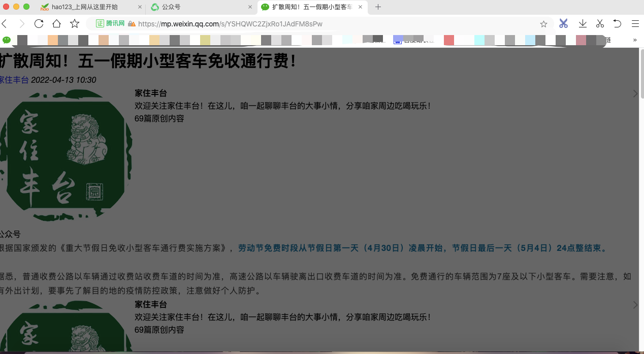Click the first card's 家住丰台 name
The width and height of the screenshot is (644, 354).
pyautogui.click(x=151, y=93)
